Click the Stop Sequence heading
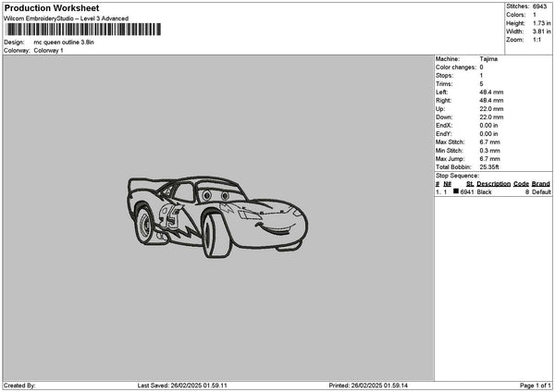Image resolution: width=555 pixels, height=392 pixels. (x=457, y=176)
